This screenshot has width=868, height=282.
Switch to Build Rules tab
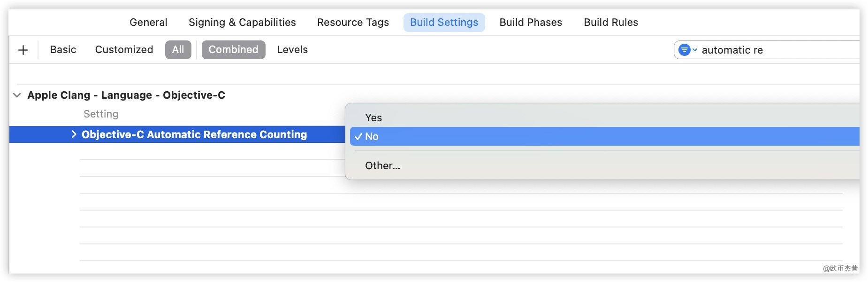point(611,23)
